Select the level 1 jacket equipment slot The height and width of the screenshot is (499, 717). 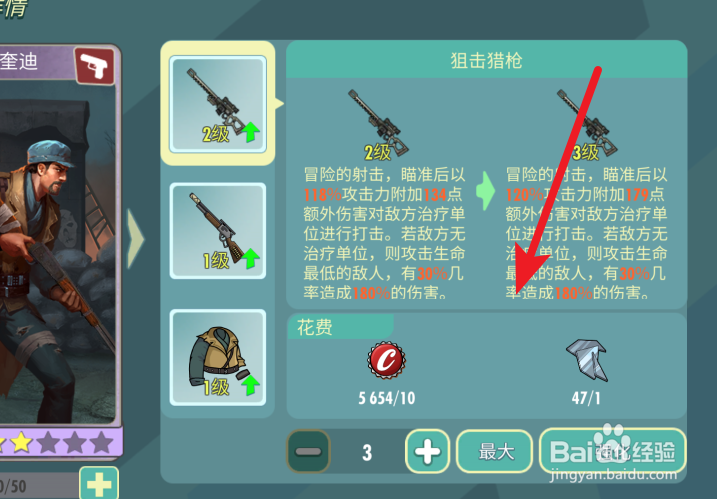pos(218,358)
